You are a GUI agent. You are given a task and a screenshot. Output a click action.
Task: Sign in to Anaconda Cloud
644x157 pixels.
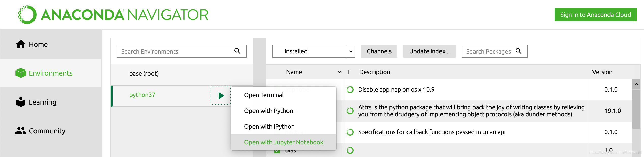pyautogui.click(x=596, y=15)
